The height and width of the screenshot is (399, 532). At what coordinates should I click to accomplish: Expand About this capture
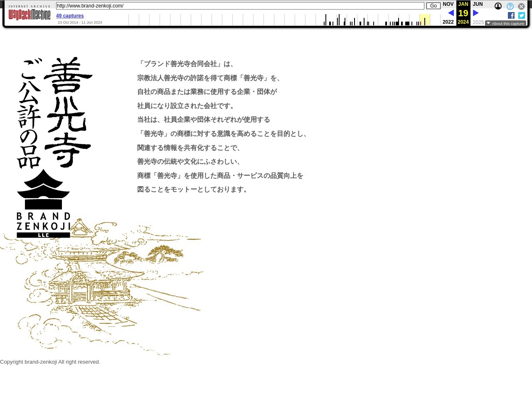coord(505,23)
